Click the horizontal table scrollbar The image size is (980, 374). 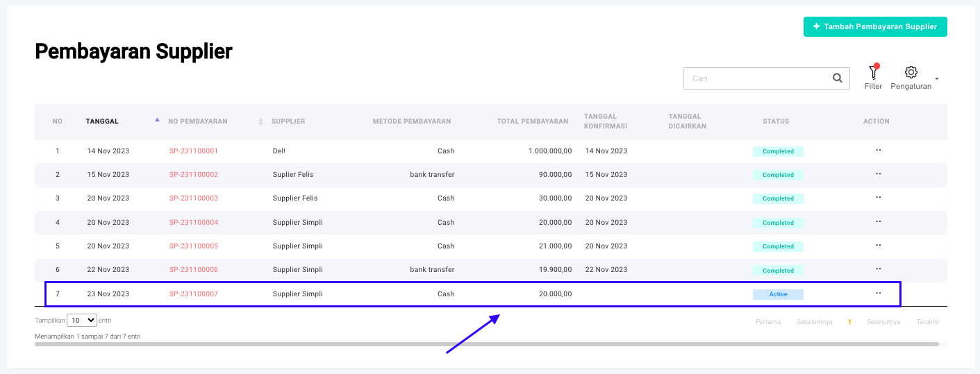point(486,343)
